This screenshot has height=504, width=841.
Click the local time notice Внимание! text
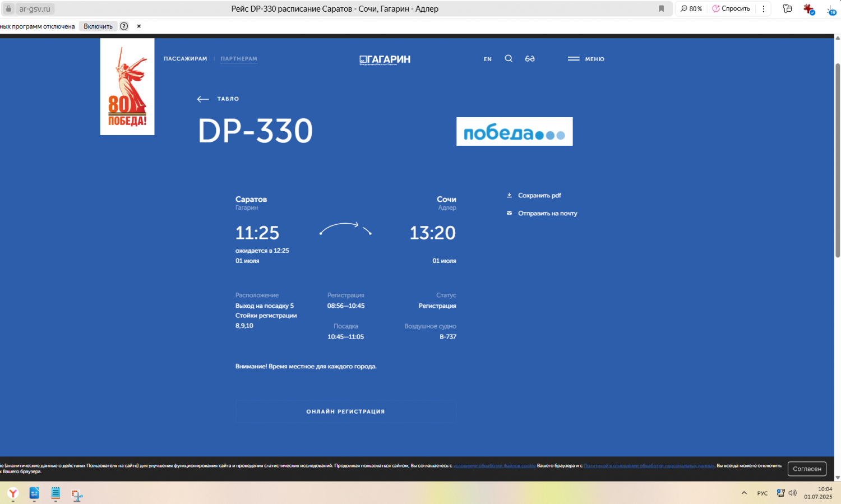[x=306, y=367]
